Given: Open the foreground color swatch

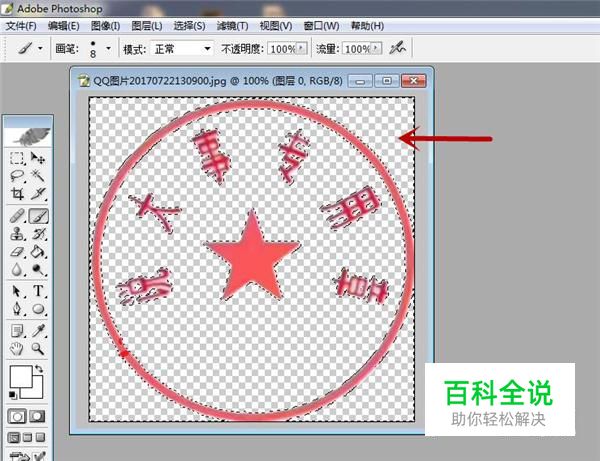Looking at the screenshot, I should click(19, 376).
